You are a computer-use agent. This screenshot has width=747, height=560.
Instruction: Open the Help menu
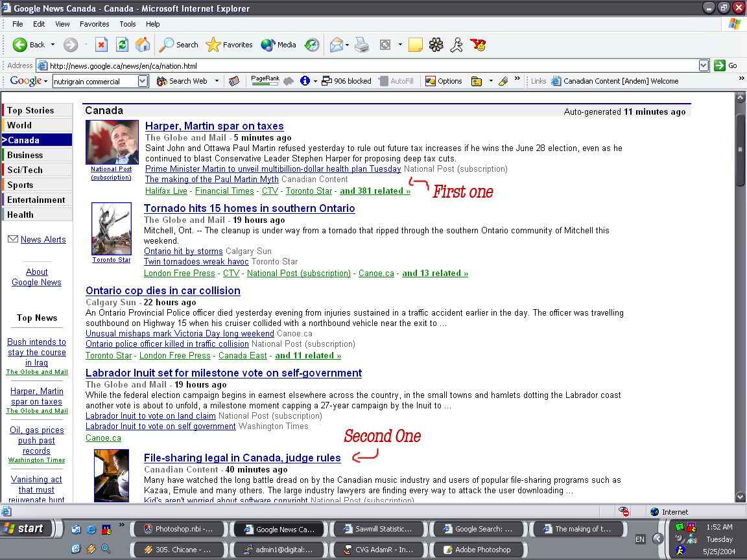pyautogui.click(x=153, y=24)
